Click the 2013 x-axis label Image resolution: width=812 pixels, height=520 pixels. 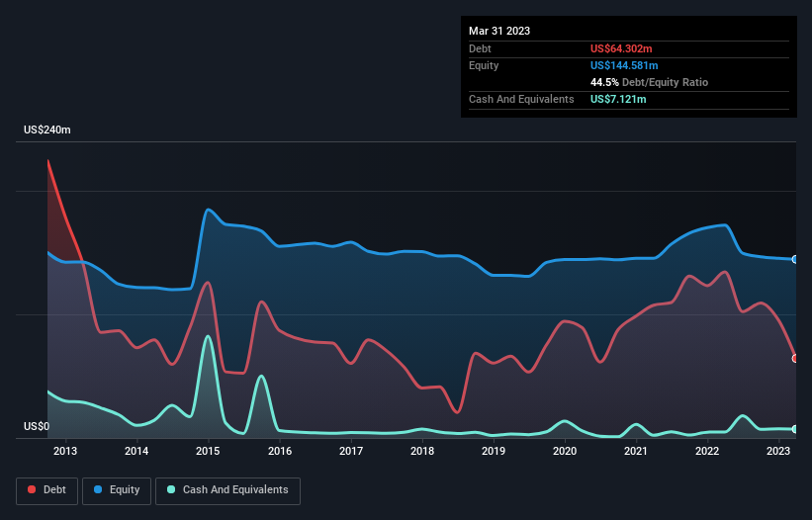tap(65, 451)
